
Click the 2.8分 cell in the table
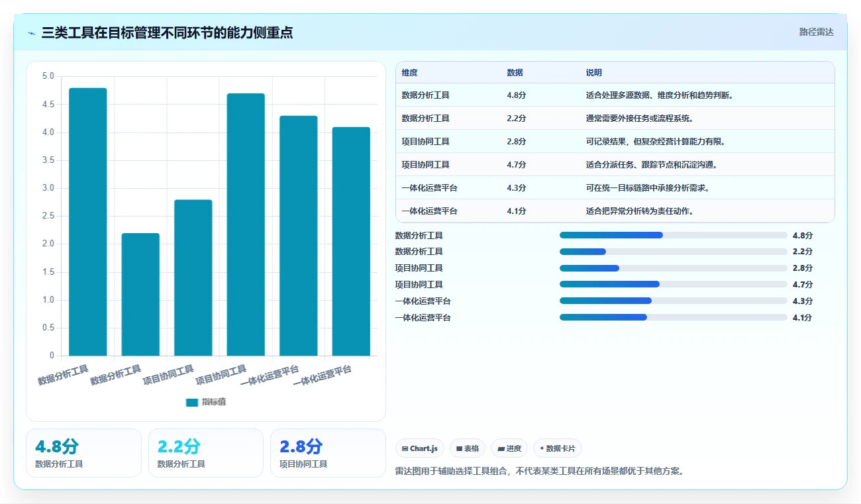(517, 142)
